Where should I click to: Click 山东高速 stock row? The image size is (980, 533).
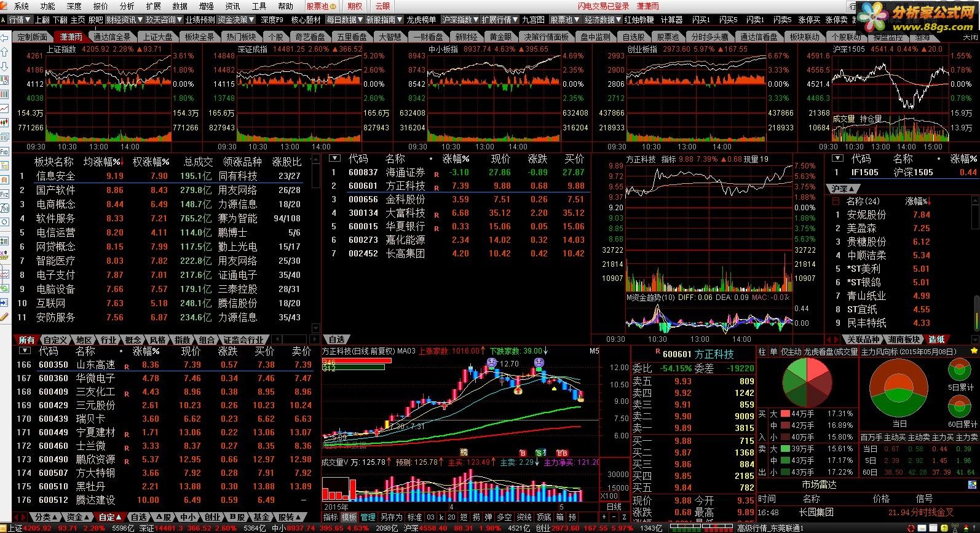tap(166, 365)
